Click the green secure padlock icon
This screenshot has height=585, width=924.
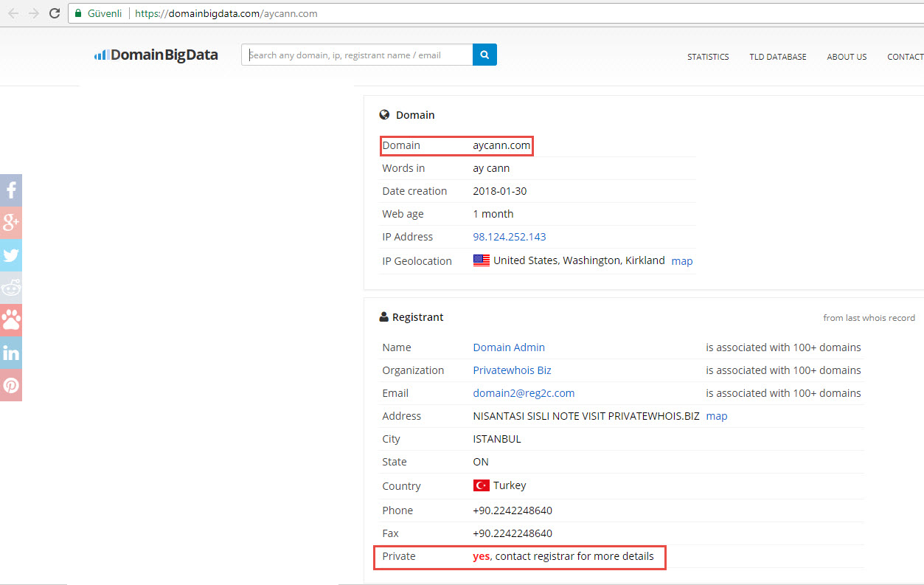[78, 13]
